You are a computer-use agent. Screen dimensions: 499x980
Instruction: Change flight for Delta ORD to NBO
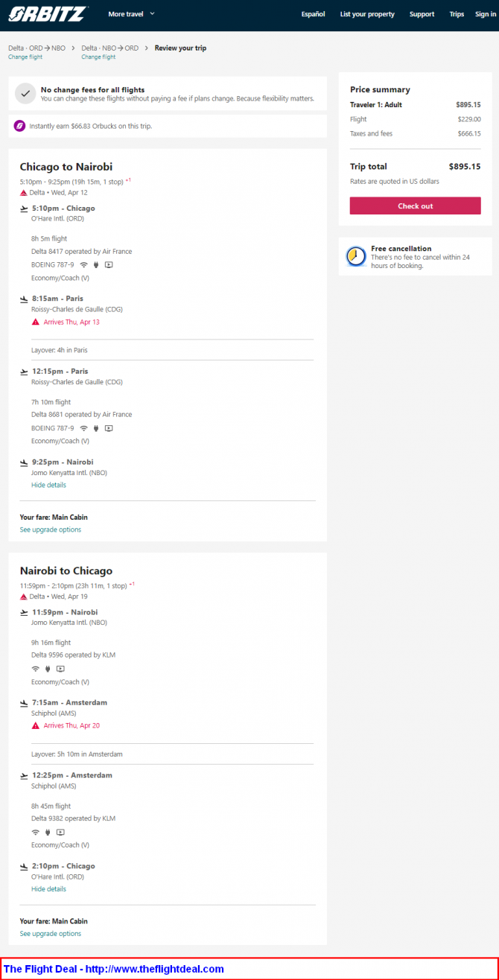click(25, 57)
